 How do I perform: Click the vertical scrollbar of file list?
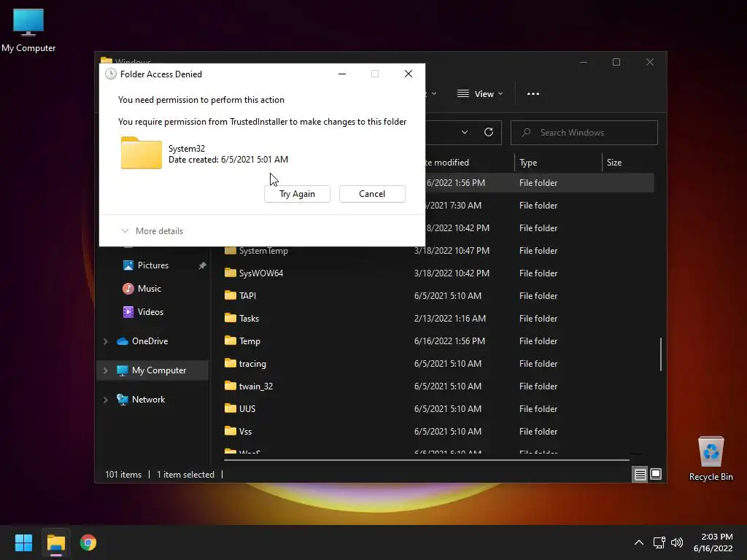pos(660,354)
